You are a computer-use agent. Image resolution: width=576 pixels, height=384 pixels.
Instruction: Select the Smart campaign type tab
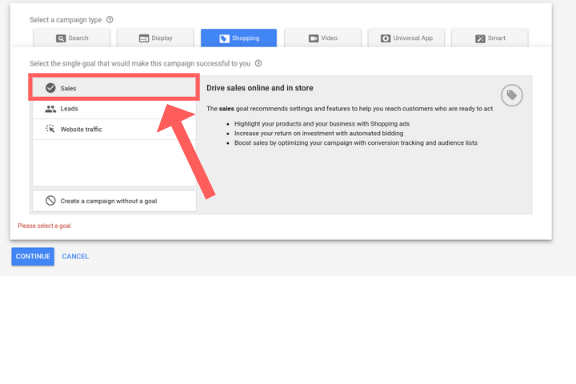490,38
